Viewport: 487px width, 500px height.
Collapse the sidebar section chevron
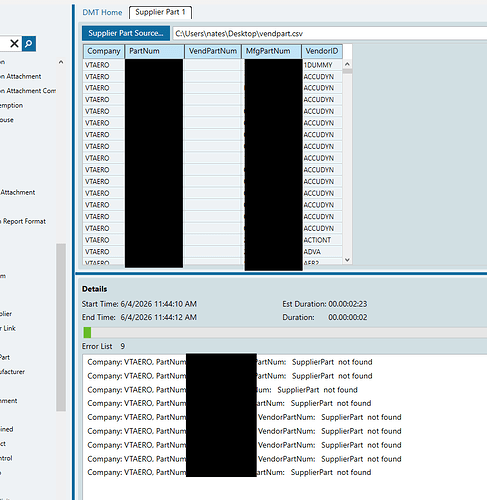click(x=61, y=62)
